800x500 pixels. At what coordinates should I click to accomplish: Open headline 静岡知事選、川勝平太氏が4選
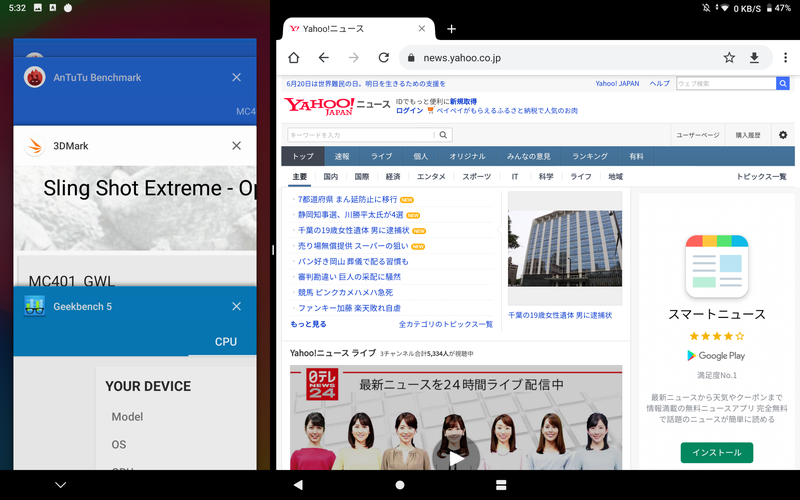pyautogui.click(x=351, y=215)
